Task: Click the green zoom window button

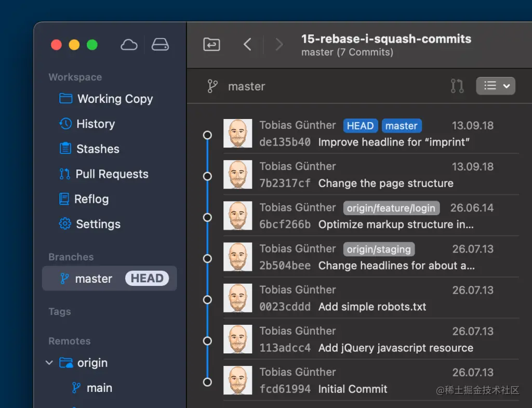Action: [92, 45]
